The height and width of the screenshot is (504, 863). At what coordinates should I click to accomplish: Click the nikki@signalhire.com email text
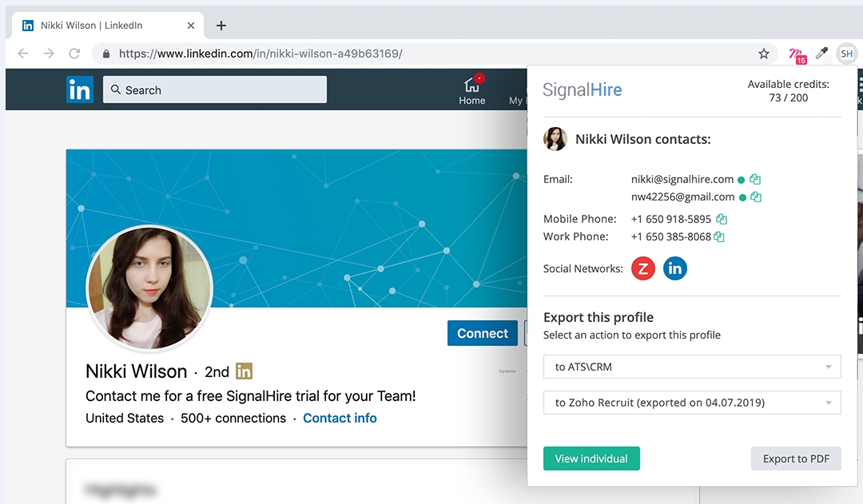pyautogui.click(x=682, y=180)
